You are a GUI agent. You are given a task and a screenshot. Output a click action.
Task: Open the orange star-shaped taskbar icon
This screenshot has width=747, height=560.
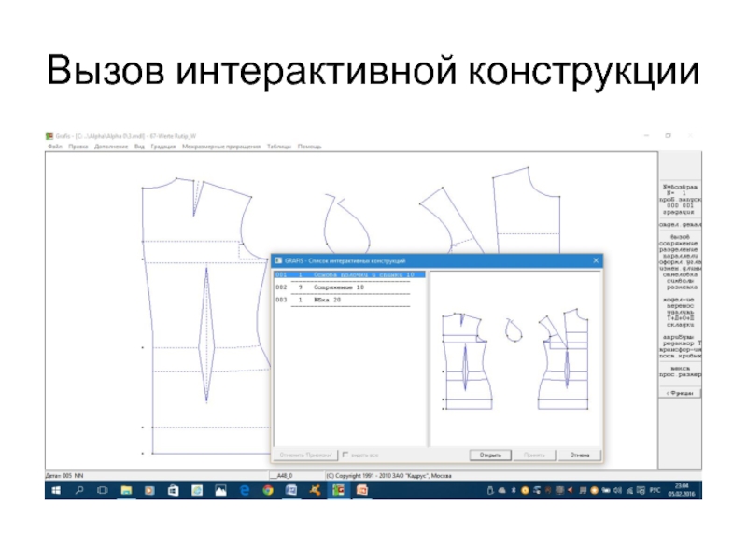coord(315,491)
